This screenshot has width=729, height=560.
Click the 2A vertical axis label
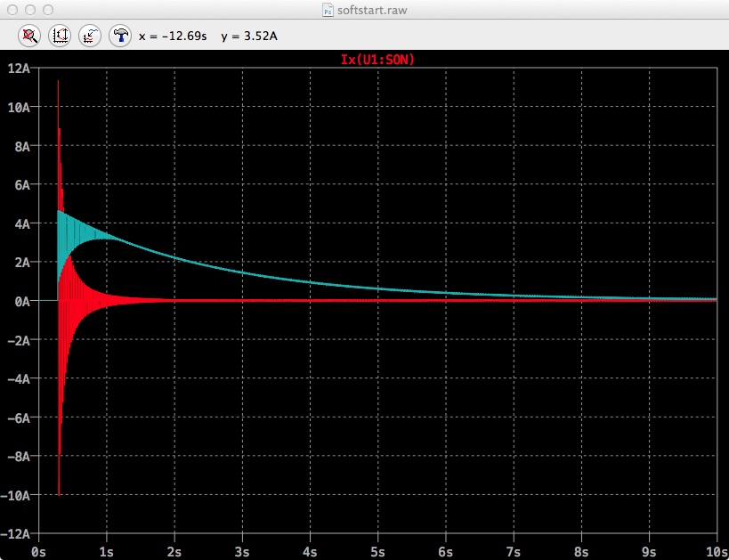(x=22, y=263)
